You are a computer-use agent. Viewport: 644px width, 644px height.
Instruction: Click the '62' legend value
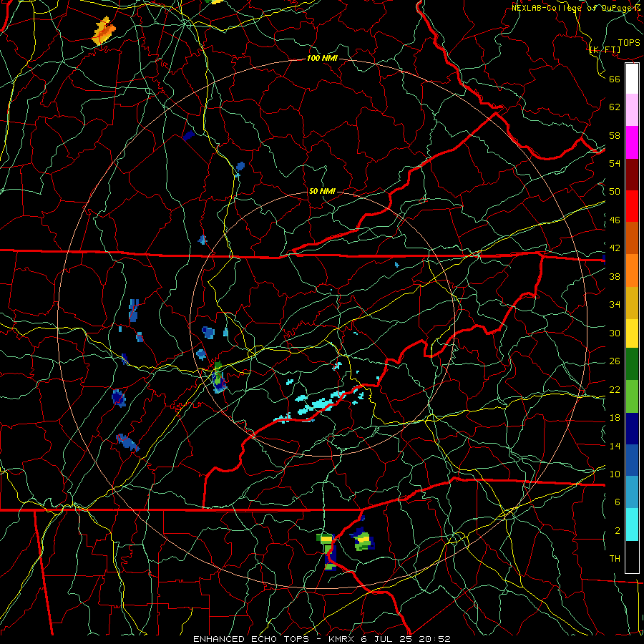coord(615,107)
